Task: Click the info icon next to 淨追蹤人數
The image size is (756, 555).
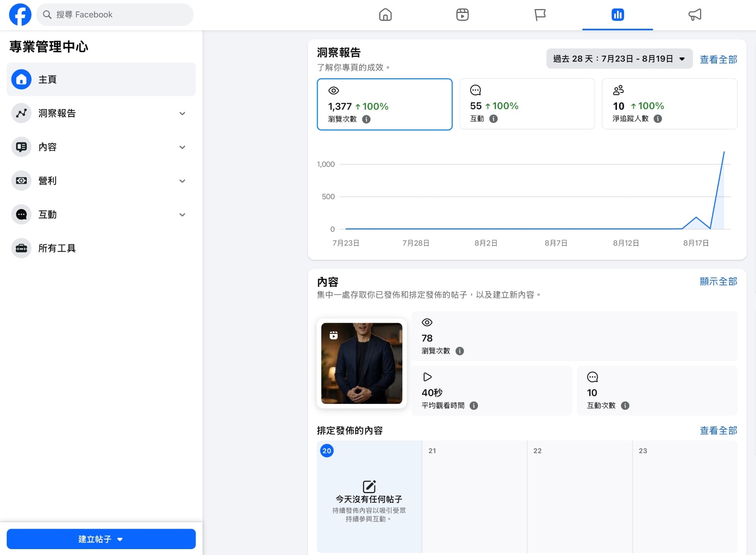Action: tap(658, 118)
